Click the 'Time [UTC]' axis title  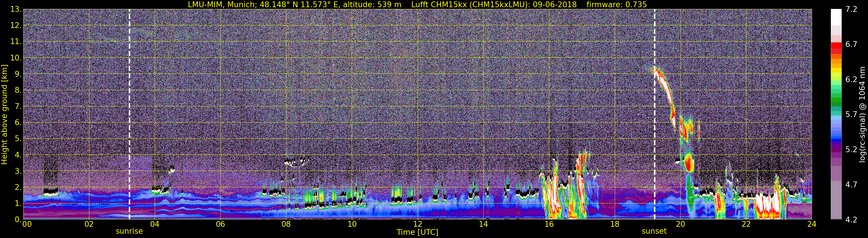[x=417, y=232]
